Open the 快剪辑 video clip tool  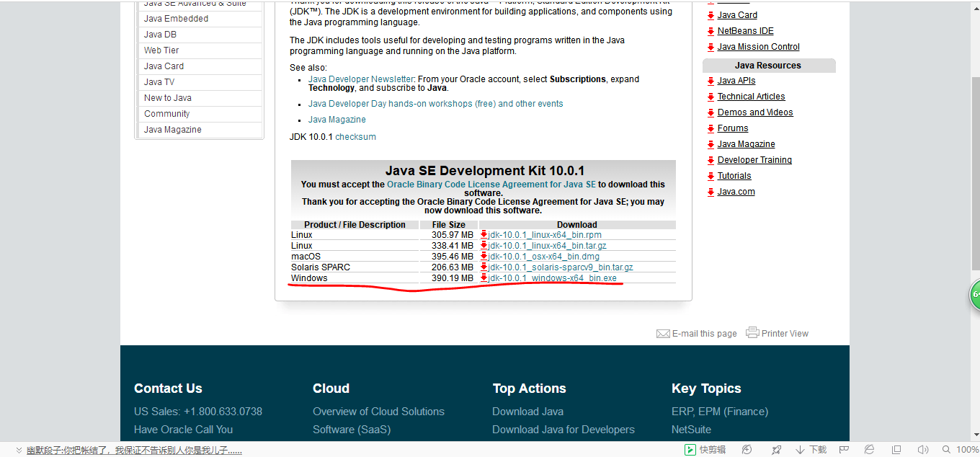(705, 450)
